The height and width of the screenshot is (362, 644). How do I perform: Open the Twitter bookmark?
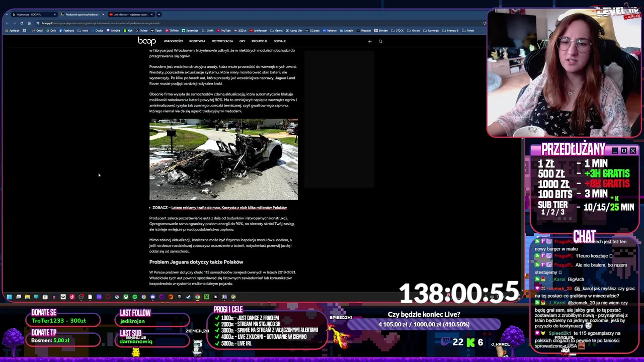click(x=141, y=31)
